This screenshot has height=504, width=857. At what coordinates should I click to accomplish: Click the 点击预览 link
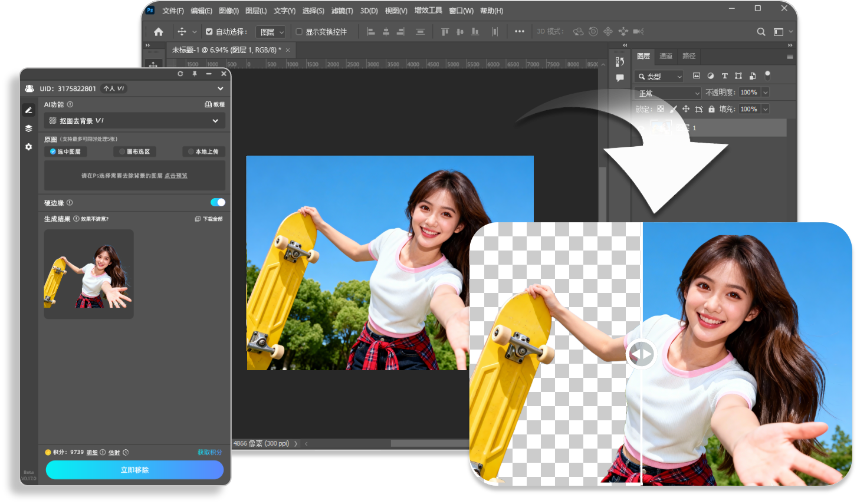[x=175, y=175]
